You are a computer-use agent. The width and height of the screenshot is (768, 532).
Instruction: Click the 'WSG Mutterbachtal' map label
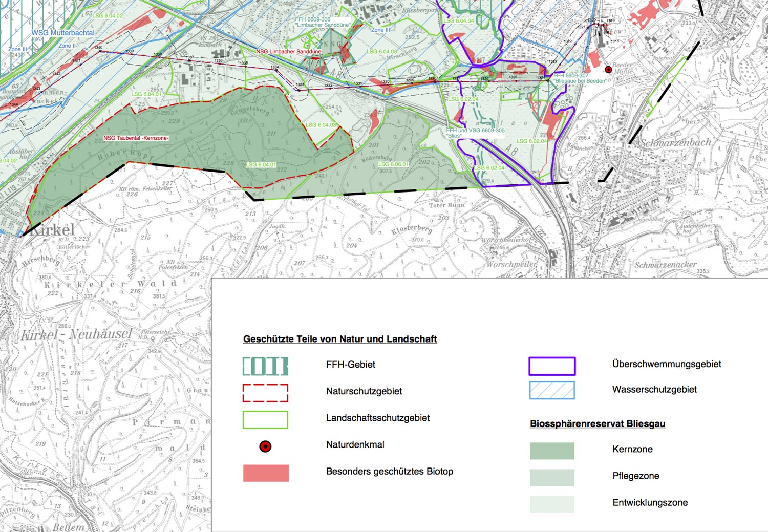click(63, 33)
